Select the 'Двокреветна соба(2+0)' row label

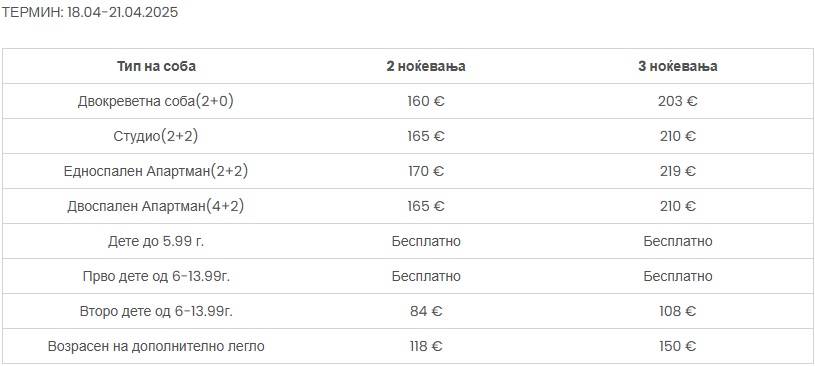pos(156,101)
